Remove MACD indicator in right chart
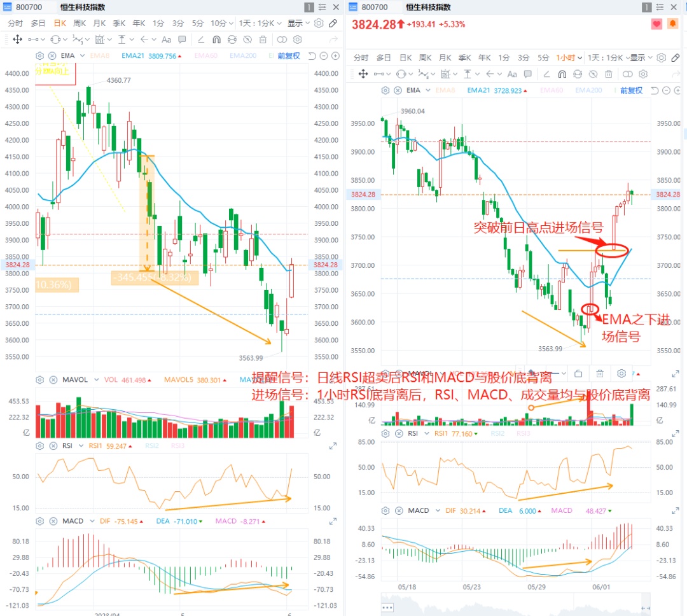687x616 pixels. coord(398,510)
